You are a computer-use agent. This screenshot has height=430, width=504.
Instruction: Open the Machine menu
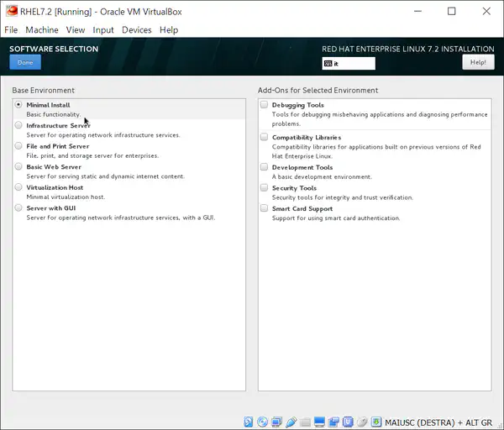pos(42,29)
